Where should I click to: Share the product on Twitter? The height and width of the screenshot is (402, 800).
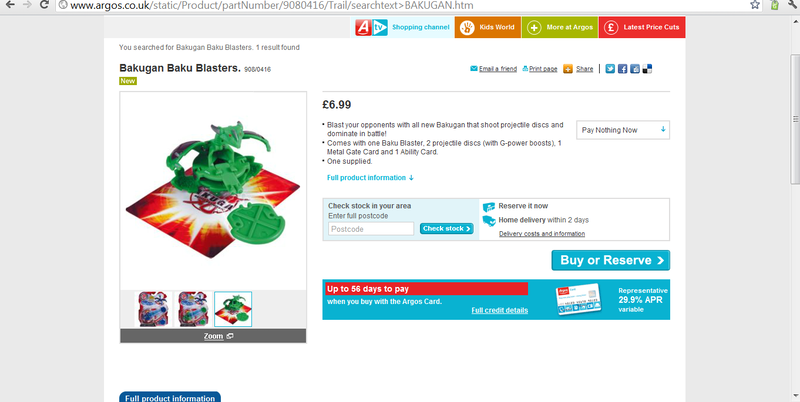tap(610, 69)
